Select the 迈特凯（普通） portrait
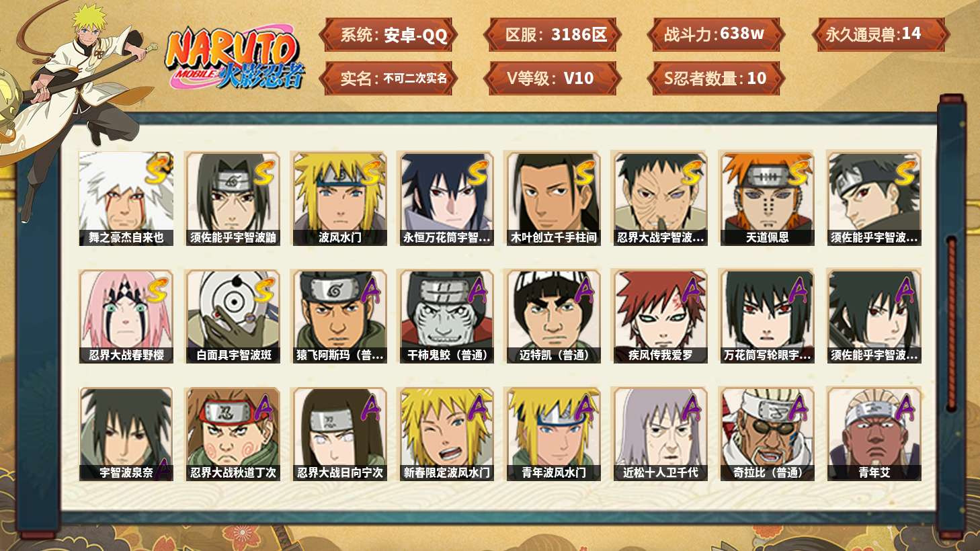Screen dimensions: 980x551 [x=553, y=316]
